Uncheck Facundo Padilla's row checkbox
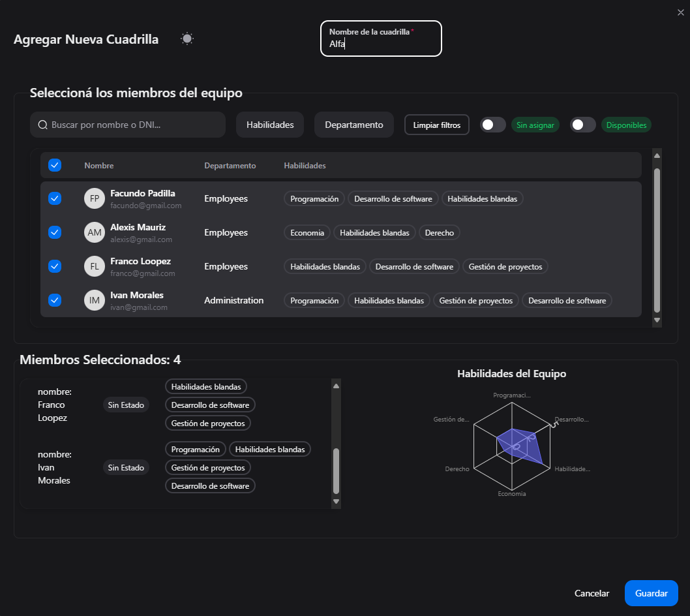690x616 pixels. pyautogui.click(x=55, y=198)
